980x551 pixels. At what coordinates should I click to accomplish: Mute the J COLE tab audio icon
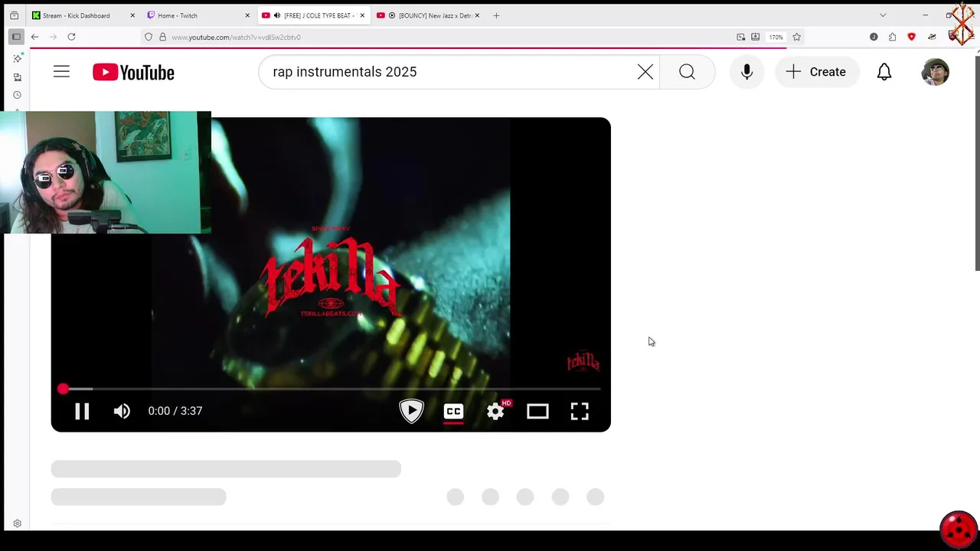(277, 15)
